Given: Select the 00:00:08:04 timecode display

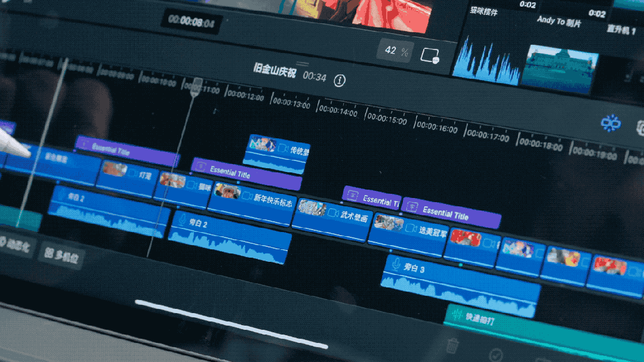Looking at the screenshot, I should [x=192, y=21].
